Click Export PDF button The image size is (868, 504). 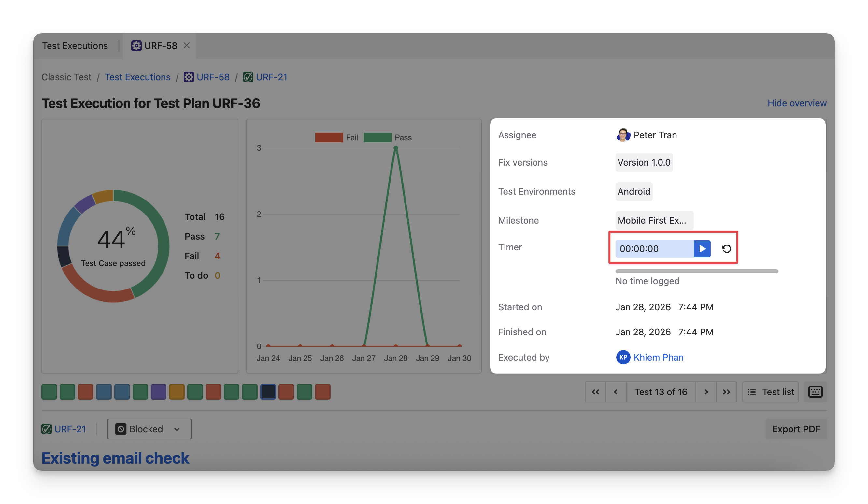click(x=796, y=429)
